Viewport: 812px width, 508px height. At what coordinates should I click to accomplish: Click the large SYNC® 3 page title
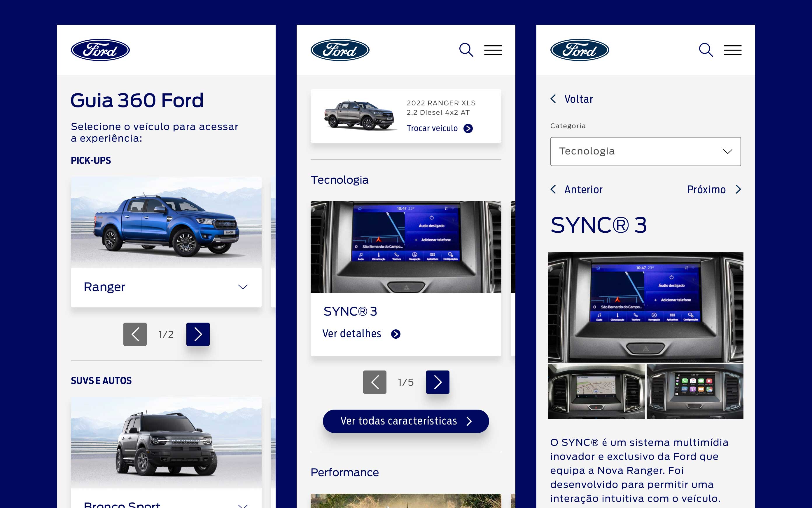(598, 225)
